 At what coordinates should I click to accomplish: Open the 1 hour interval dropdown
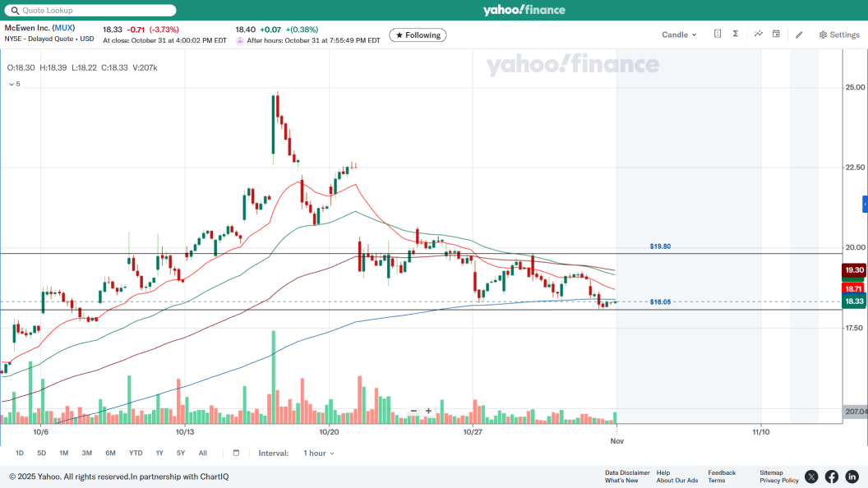click(319, 453)
